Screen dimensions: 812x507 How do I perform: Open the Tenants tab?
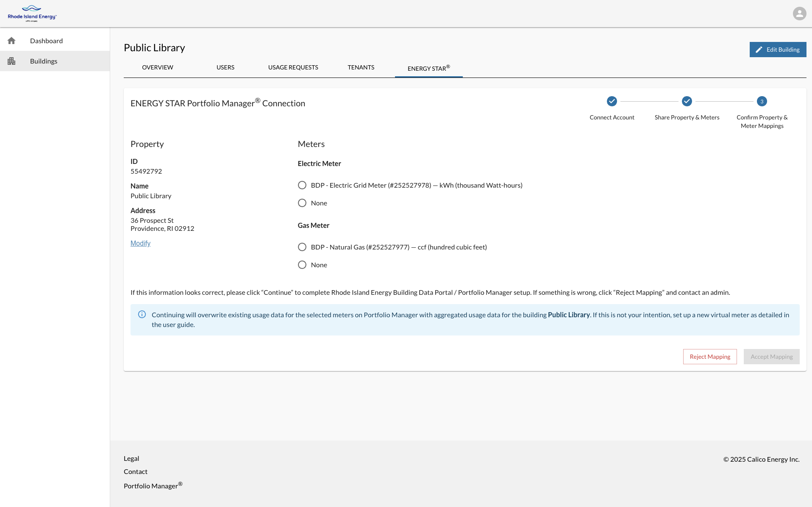361,67
